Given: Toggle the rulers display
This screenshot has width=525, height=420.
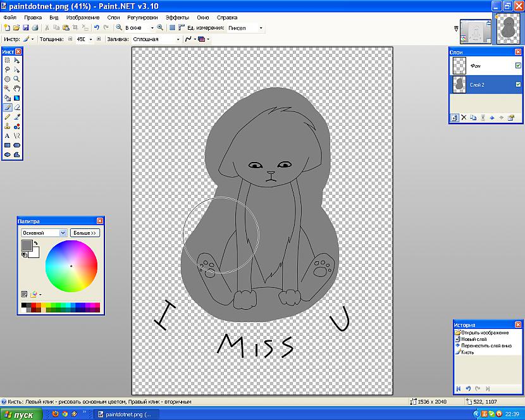Looking at the screenshot, I should [182, 28].
